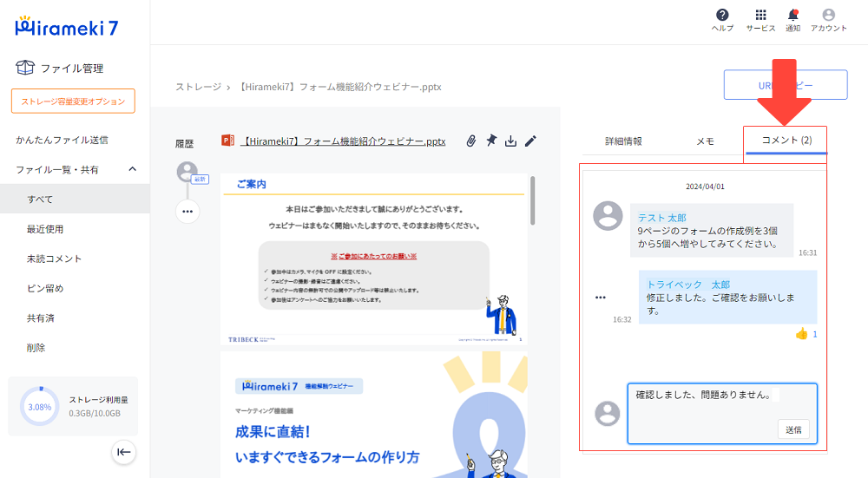Viewport: 868px width, 478px height.
Task: Select 未読コメント in sidebar
Action: (54, 259)
